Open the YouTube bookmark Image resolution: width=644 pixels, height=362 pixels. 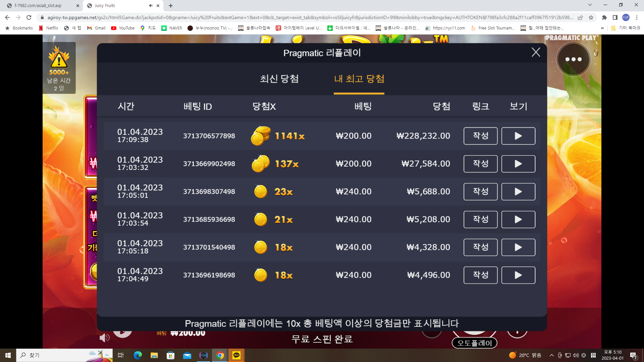point(123,28)
